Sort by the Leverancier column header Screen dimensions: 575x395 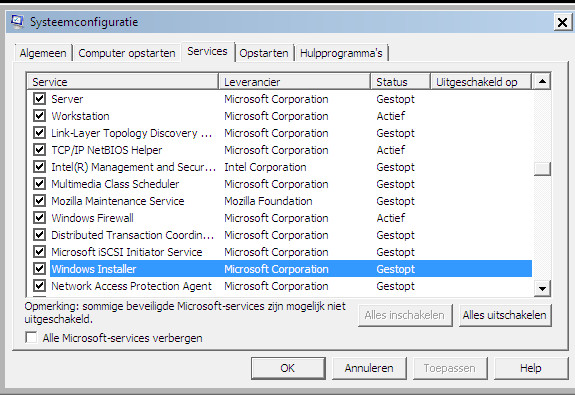coord(294,81)
